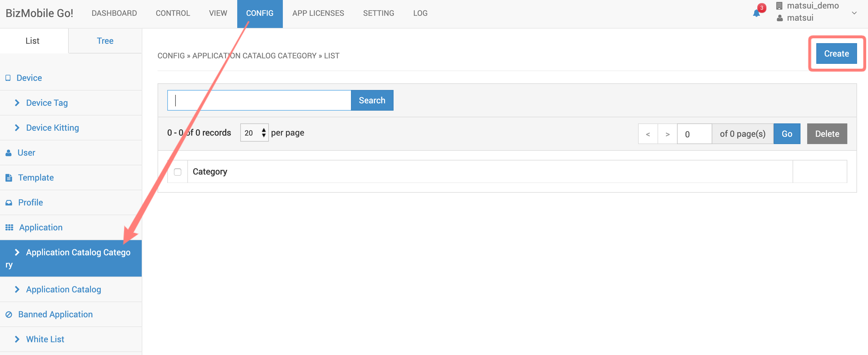This screenshot has width=868, height=355.
Task: Click the Banned Application prohibited icon
Action: pos(9,314)
